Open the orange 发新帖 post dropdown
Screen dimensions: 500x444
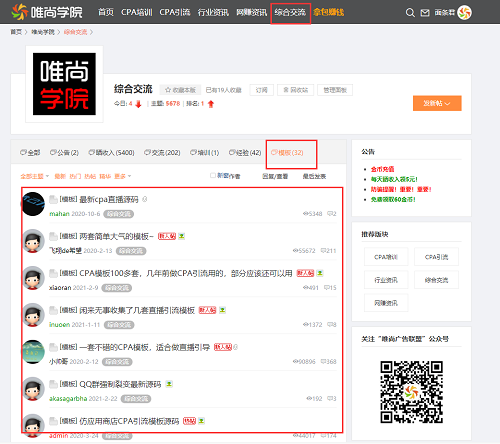[437, 103]
